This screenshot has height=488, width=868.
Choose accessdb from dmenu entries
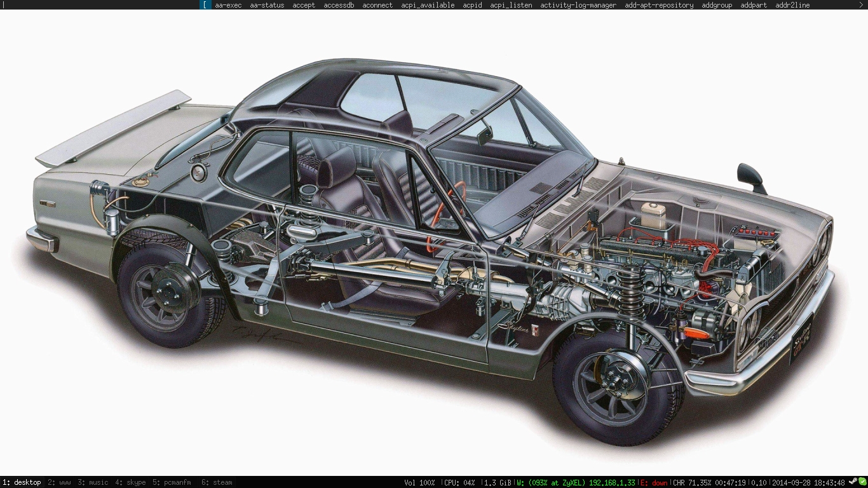[x=339, y=5]
